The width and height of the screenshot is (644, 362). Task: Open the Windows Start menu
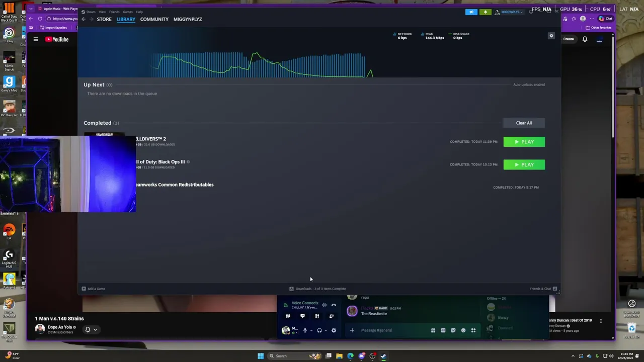[x=261, y=356]
